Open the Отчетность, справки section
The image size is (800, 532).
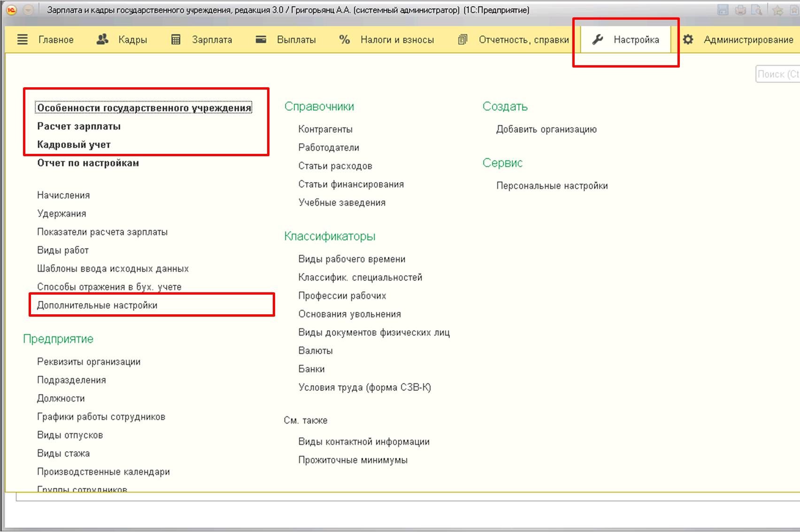pos(513,40)
